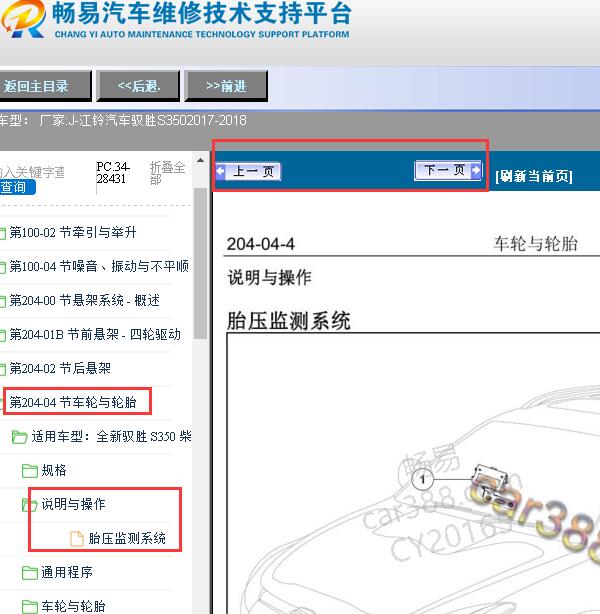Click the 查询 search button
This screenshot has height=614, width=600.
(17, 187)
